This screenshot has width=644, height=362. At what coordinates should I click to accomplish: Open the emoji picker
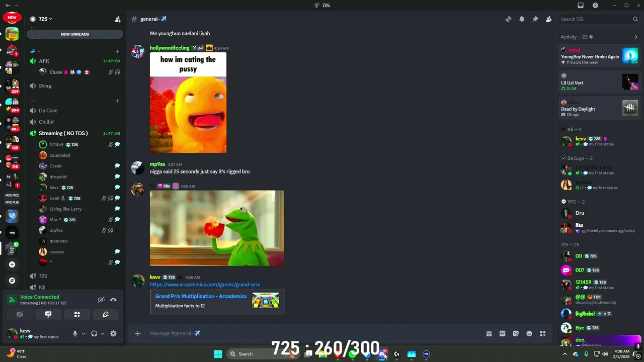[529, 333]
